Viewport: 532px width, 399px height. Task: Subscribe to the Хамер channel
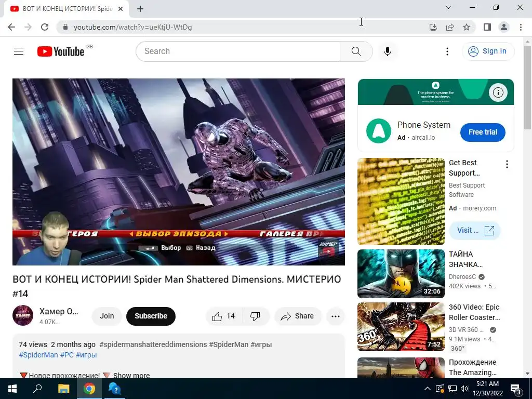pos(151,316)
